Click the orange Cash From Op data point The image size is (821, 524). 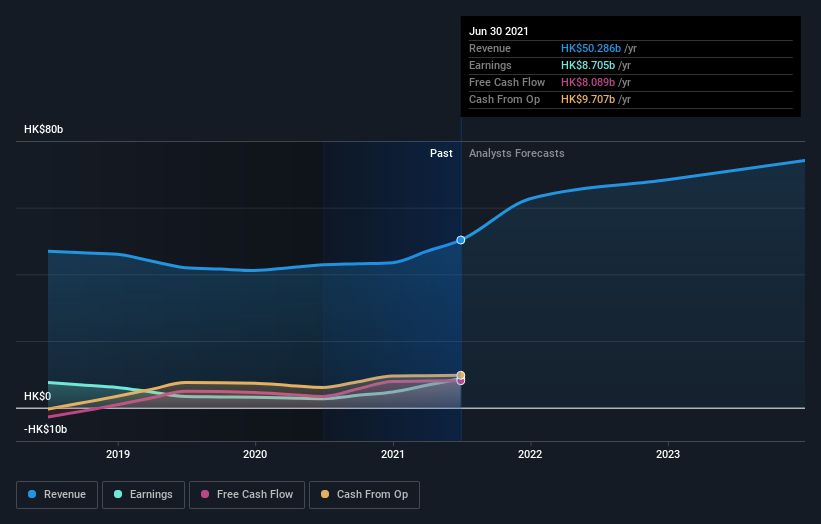[x=461, y=375]
